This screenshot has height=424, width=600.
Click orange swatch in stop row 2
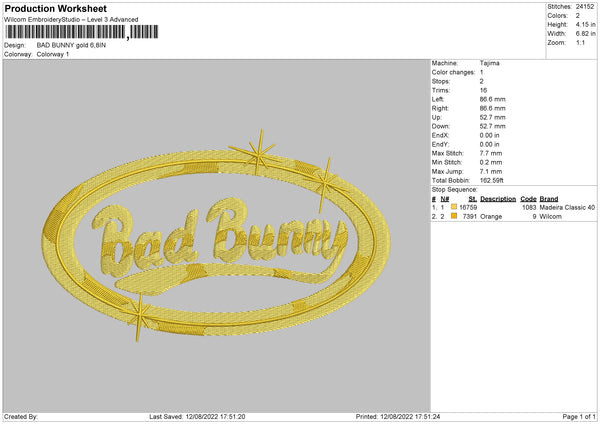coord(454,216)
